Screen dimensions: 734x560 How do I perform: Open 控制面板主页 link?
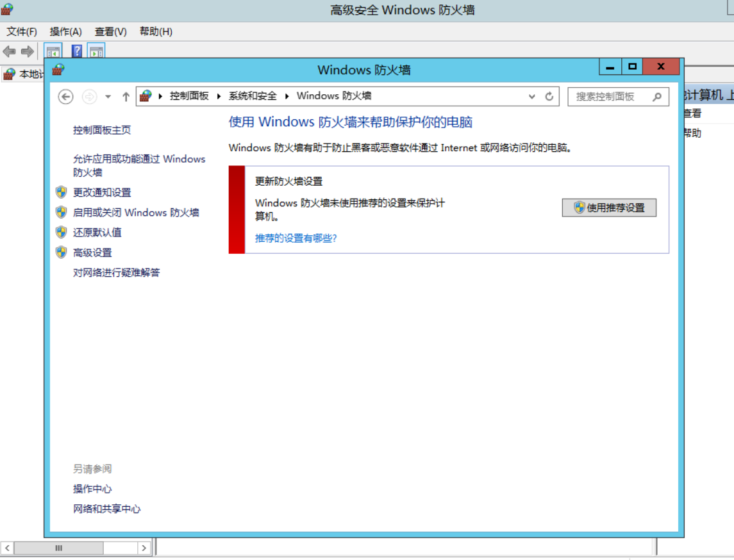[x=102, y=130]
